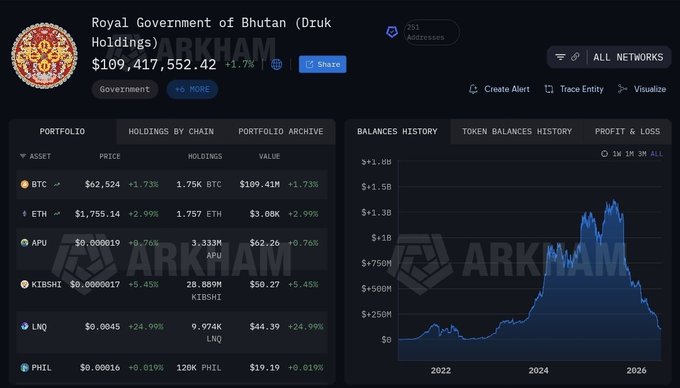Click the Trace Entity square icon
Viewport: 680px width, 388px height.
(549, 89)
